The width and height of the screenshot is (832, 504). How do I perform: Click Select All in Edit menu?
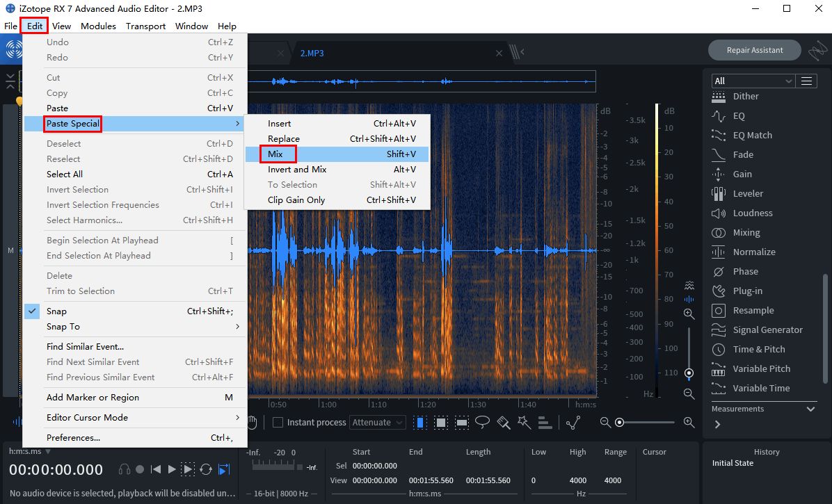coord(136,174)
